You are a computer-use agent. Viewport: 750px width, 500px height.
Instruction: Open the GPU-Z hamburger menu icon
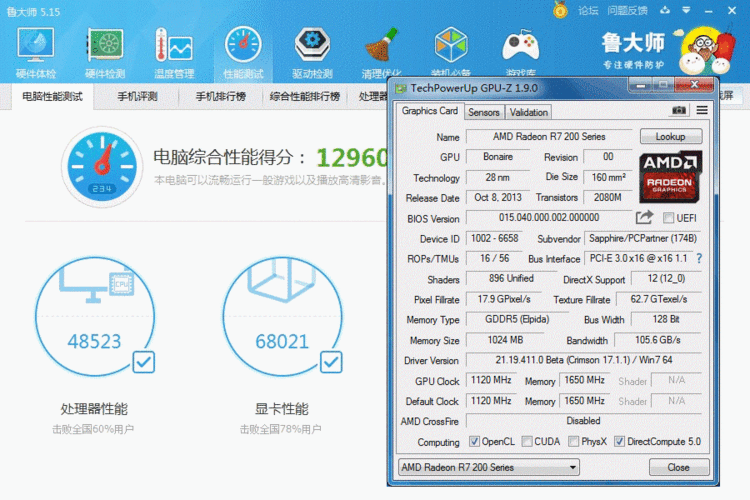(702, 111)
